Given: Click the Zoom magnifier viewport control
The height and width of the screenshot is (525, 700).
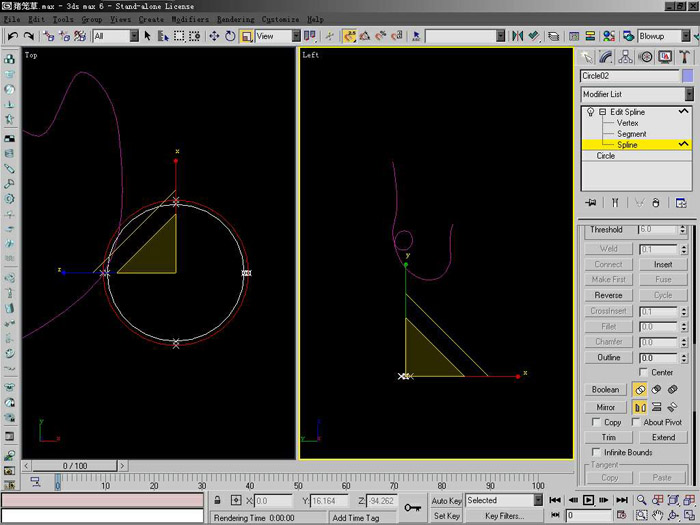Looking at the screenshot, I should (x=642, y=500).
